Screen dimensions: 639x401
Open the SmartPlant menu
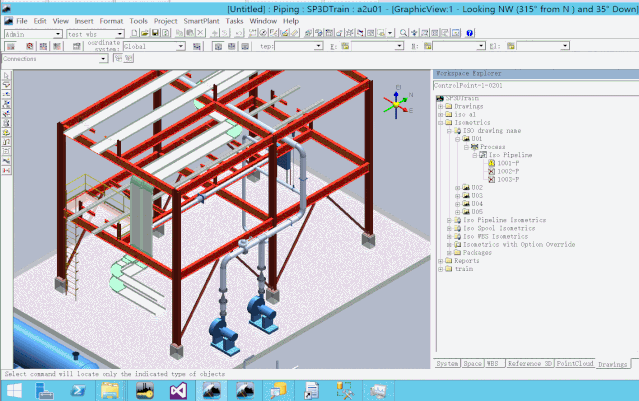[x=201, y=21]
